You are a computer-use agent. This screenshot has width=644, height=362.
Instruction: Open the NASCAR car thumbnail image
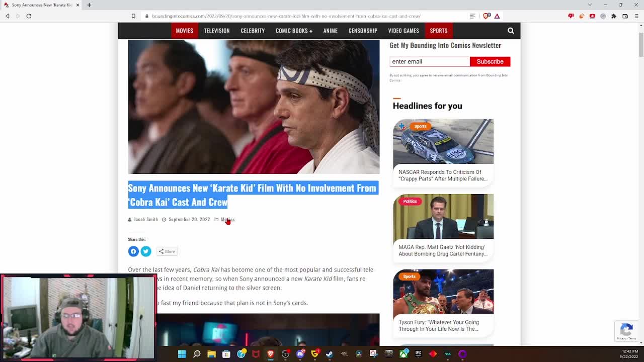443,141
